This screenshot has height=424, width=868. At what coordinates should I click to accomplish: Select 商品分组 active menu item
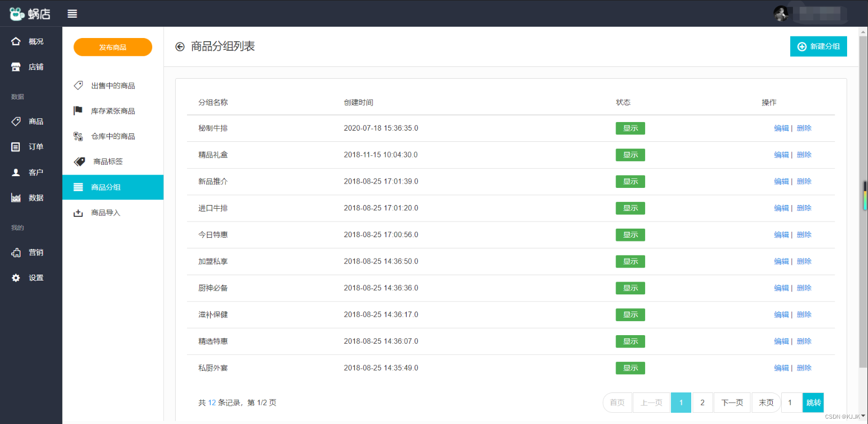(x=113, y=187)
